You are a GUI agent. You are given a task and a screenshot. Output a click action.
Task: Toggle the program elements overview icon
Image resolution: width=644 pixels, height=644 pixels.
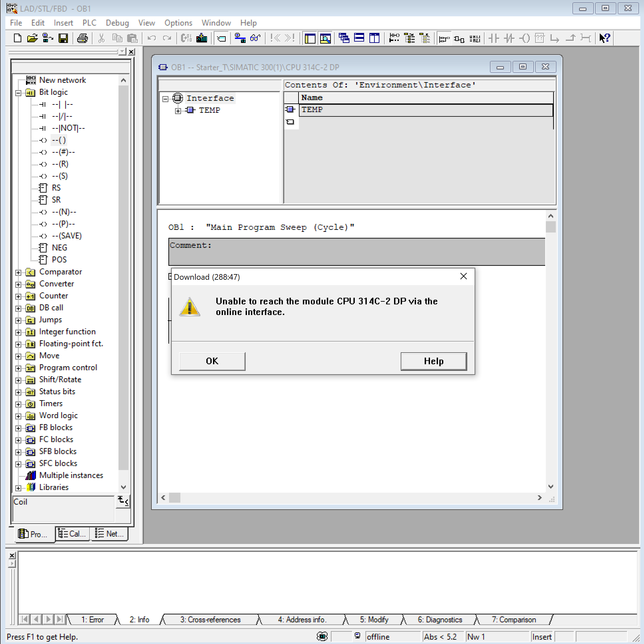[310, 38]
